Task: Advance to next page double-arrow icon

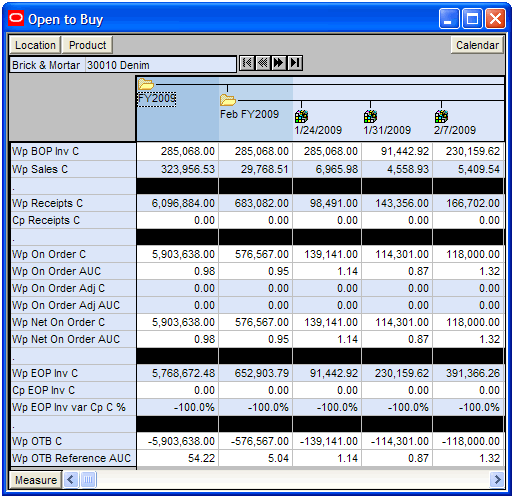Action: (279, 63)
